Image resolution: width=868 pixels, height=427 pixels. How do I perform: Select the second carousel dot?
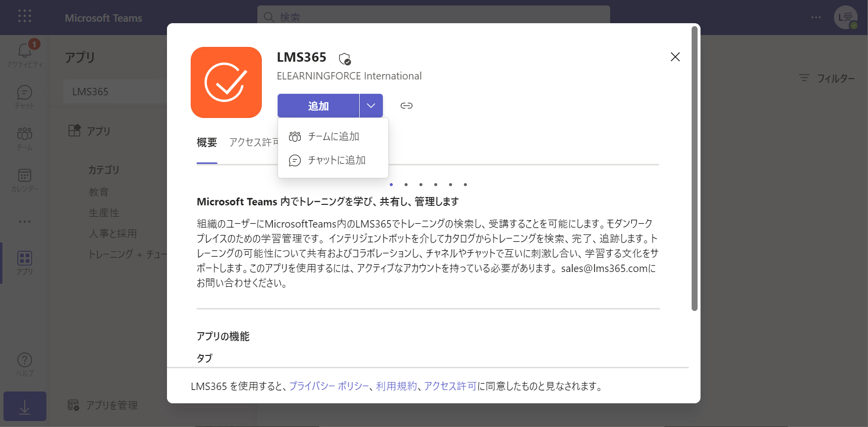[x=406, y=185]
